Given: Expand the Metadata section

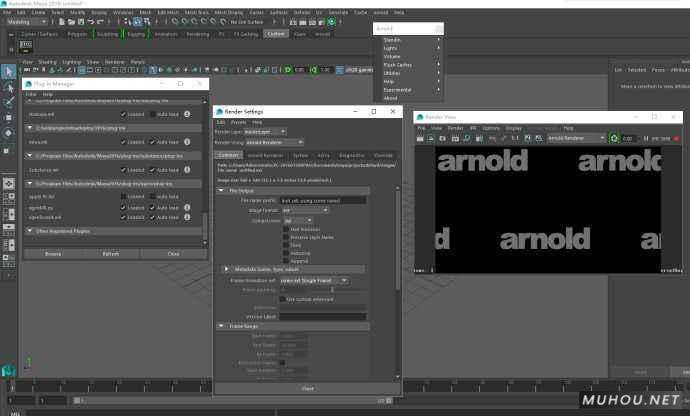Looking at the screenshot, I should click(x=226, y=269).
